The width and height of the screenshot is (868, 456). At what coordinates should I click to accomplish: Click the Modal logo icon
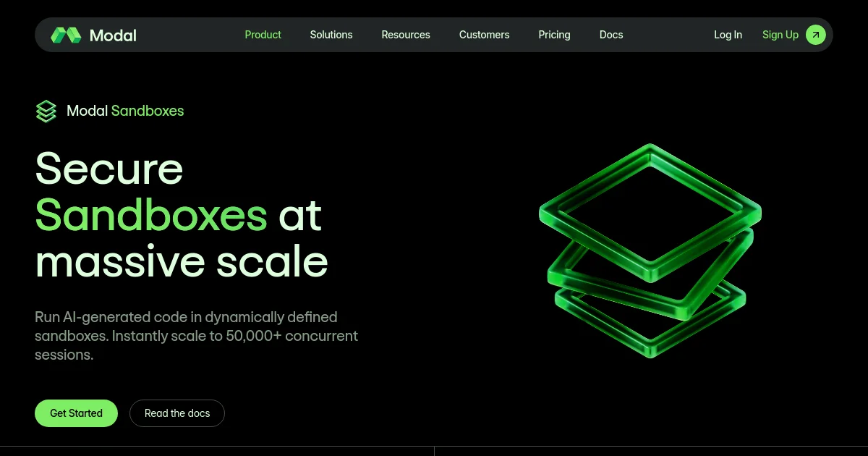pyautogui.click(x=66, y=35)
